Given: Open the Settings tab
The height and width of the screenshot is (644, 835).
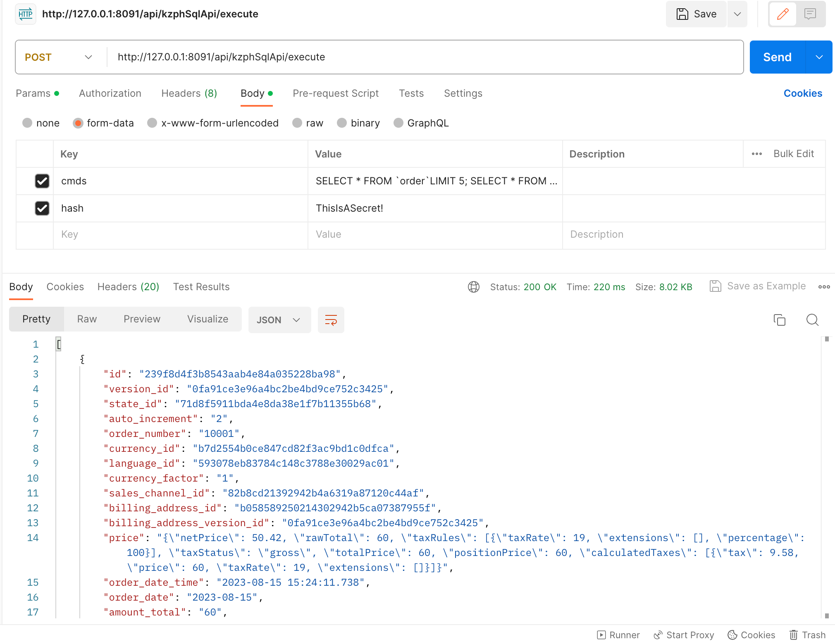Looking at the screenshot, I should point(463,93).
